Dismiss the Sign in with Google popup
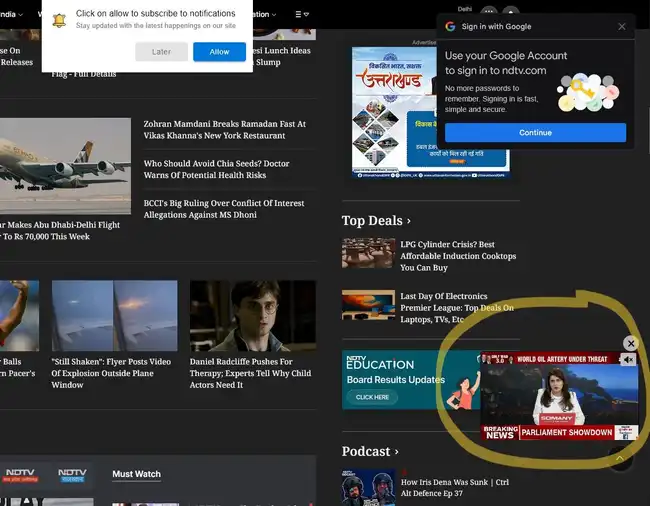650x506 pixels. coord(621,27)
